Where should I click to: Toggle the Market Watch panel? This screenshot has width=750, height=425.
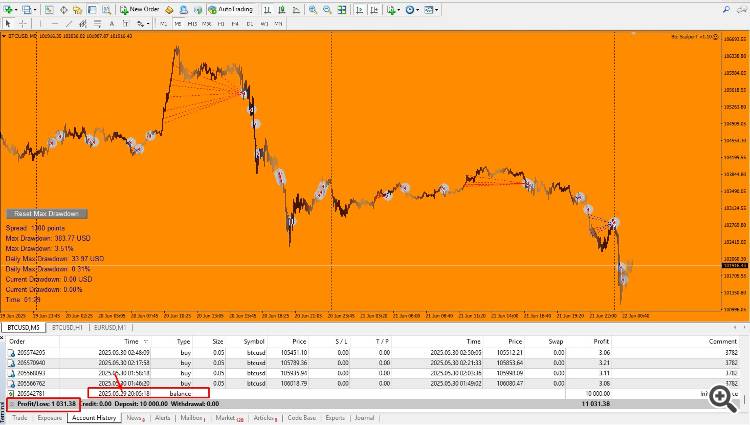[x=49, y=10]
